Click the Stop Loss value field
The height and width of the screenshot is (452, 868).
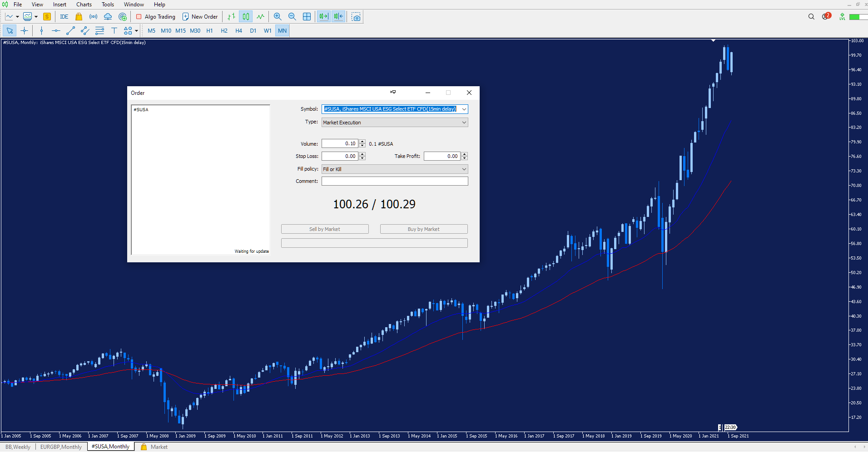(x=340, y=156)
